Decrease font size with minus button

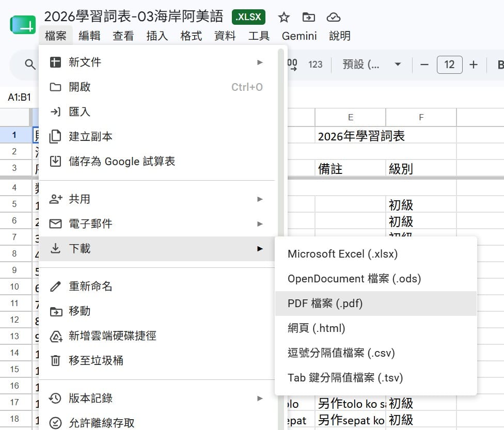(424, 65)
